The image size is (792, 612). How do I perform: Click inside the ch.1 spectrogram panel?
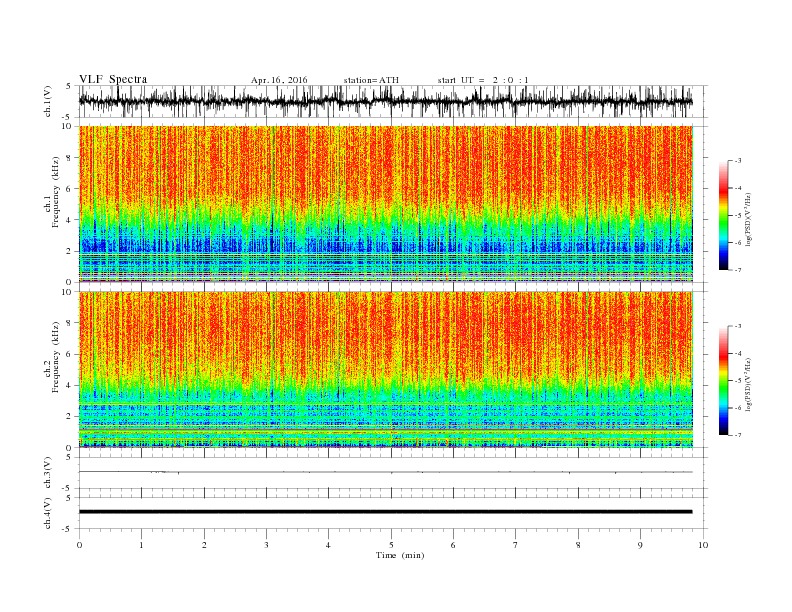(x=385, y=204)
